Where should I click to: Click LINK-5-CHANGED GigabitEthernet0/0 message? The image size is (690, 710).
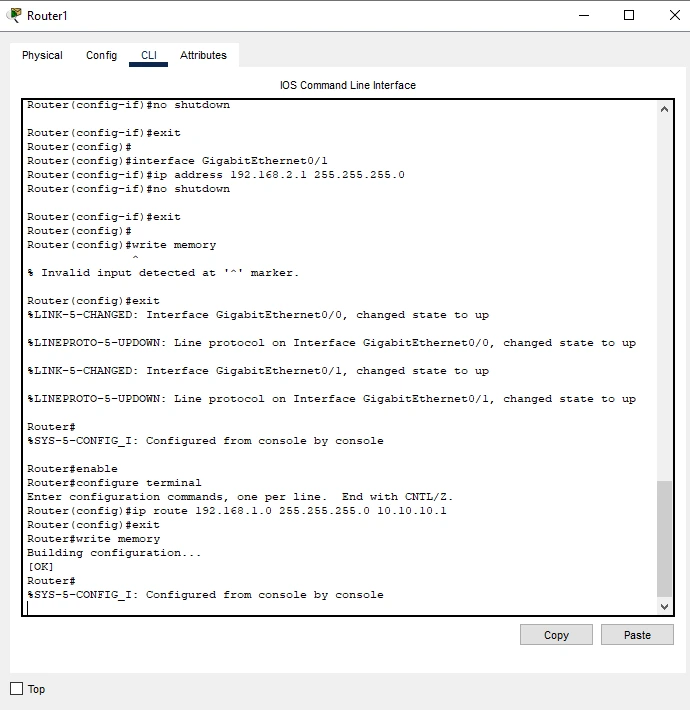(x=258, y=315)
